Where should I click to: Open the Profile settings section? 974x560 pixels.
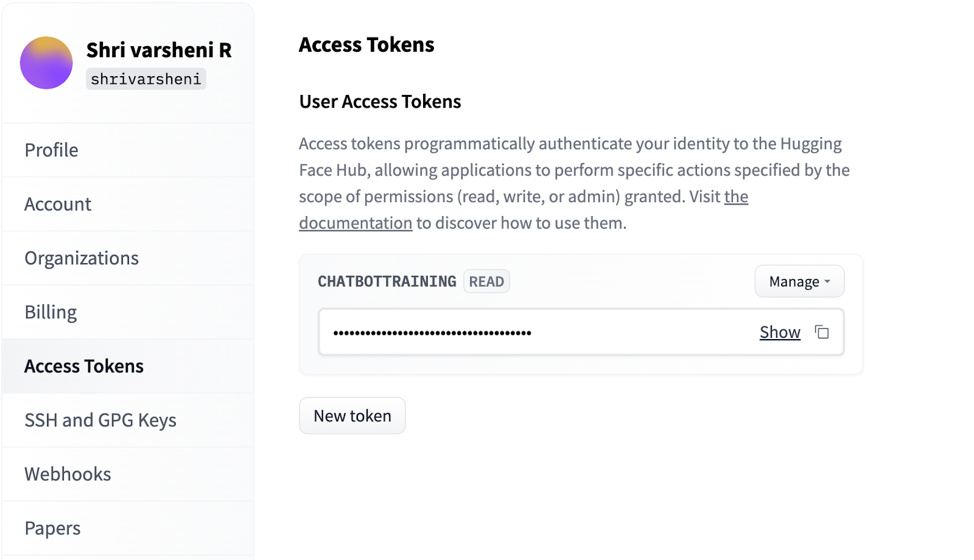[51, 150]
